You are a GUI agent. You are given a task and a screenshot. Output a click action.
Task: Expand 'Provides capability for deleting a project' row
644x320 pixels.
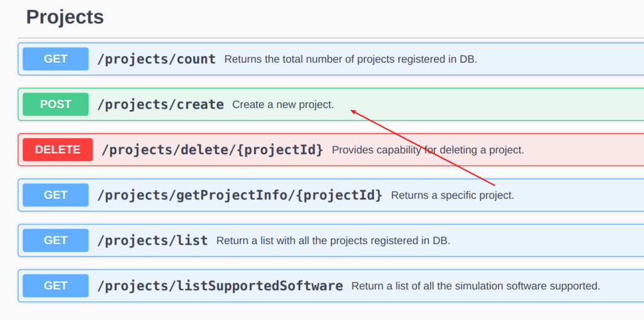pyautogui.click(x=331, y=150)
